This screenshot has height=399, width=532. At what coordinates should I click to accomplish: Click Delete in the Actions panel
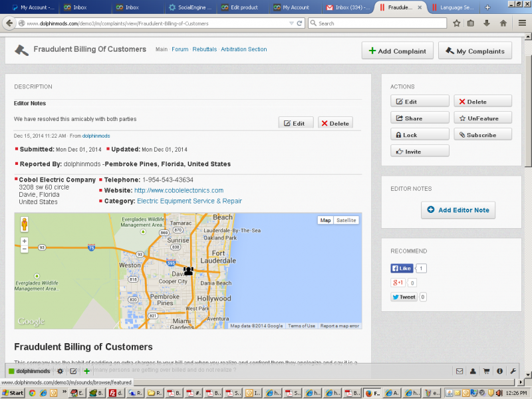pos(483,102)
